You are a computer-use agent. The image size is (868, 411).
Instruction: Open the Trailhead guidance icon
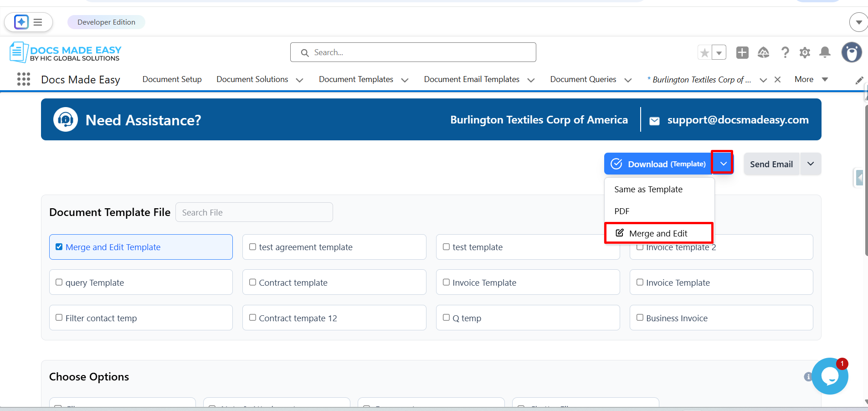[763, 52]
